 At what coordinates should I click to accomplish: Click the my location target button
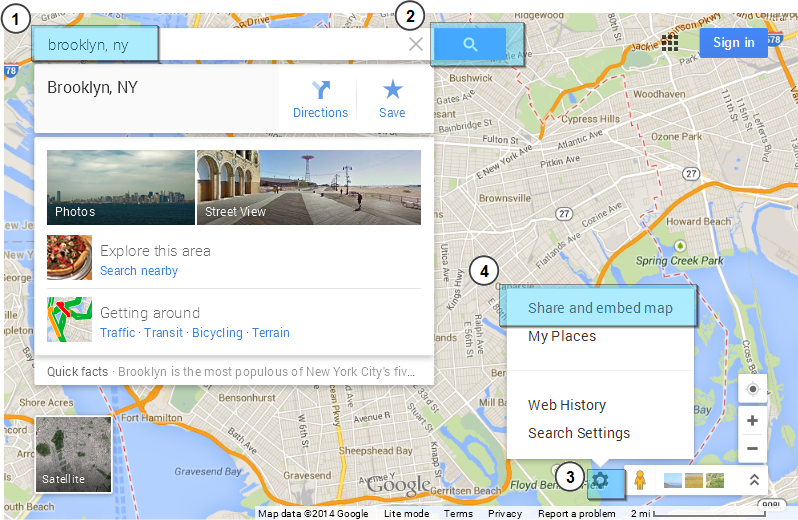pos(753,390)
